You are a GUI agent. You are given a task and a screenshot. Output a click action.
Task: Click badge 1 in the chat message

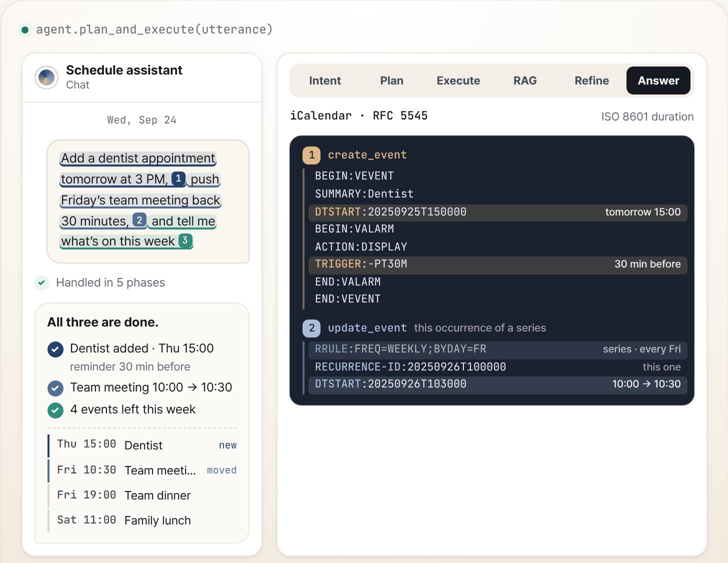[178, 178]
